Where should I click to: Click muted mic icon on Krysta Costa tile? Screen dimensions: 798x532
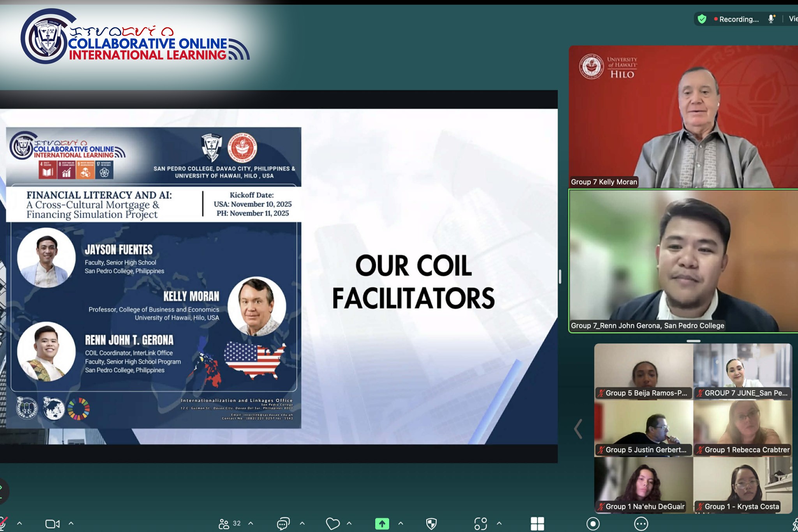point(700,507)
